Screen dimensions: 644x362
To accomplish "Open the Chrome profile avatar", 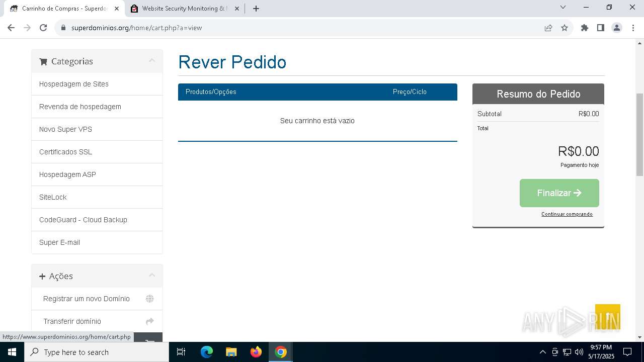I will click(617, 28).
